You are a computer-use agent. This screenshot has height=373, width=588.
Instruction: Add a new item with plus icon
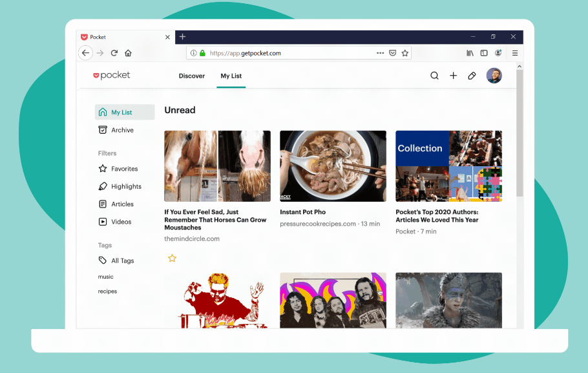pos(454,76)
